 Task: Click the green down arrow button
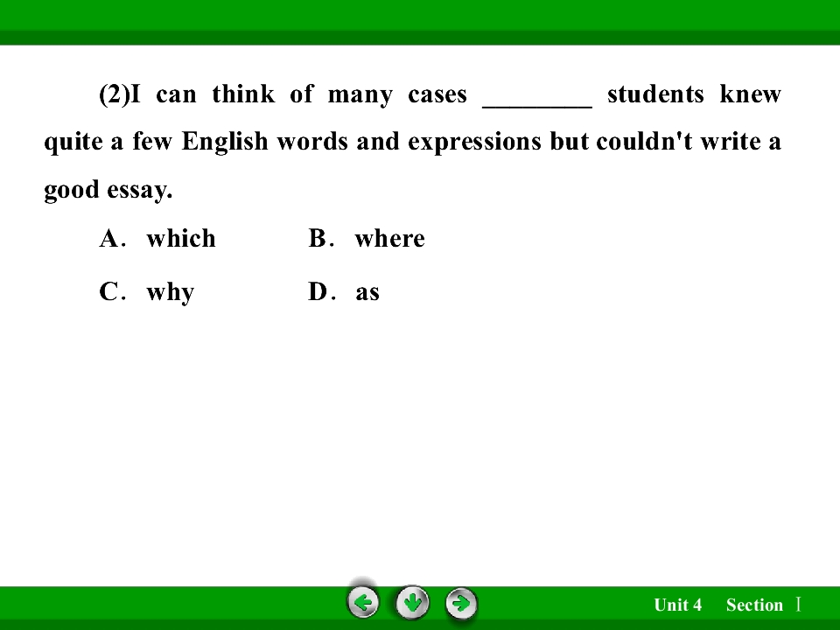(412, 603)
